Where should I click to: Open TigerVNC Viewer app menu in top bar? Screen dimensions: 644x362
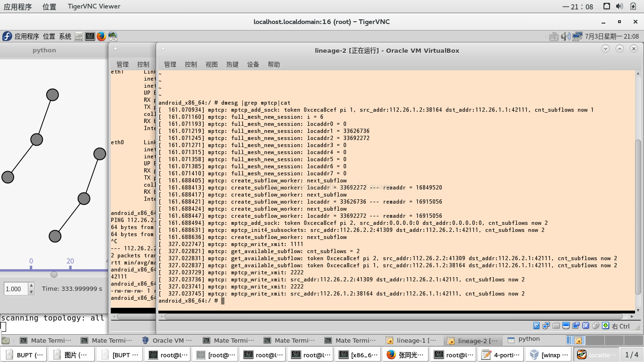[93, 7]
